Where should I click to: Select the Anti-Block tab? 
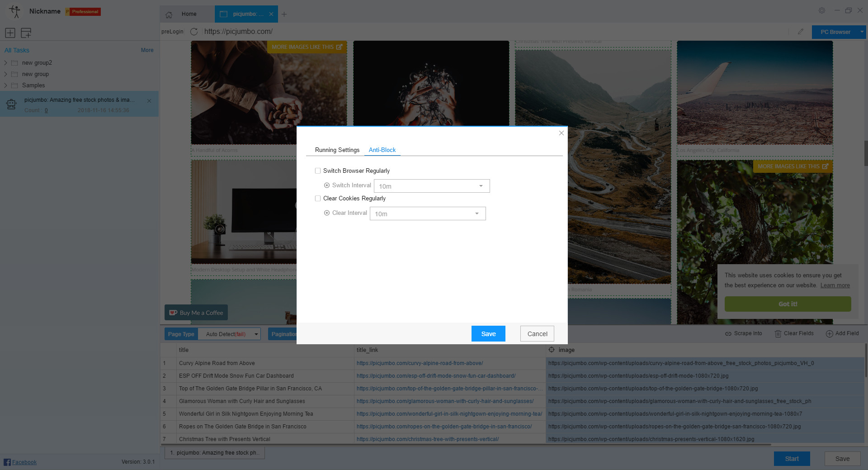tap(382, 150)
